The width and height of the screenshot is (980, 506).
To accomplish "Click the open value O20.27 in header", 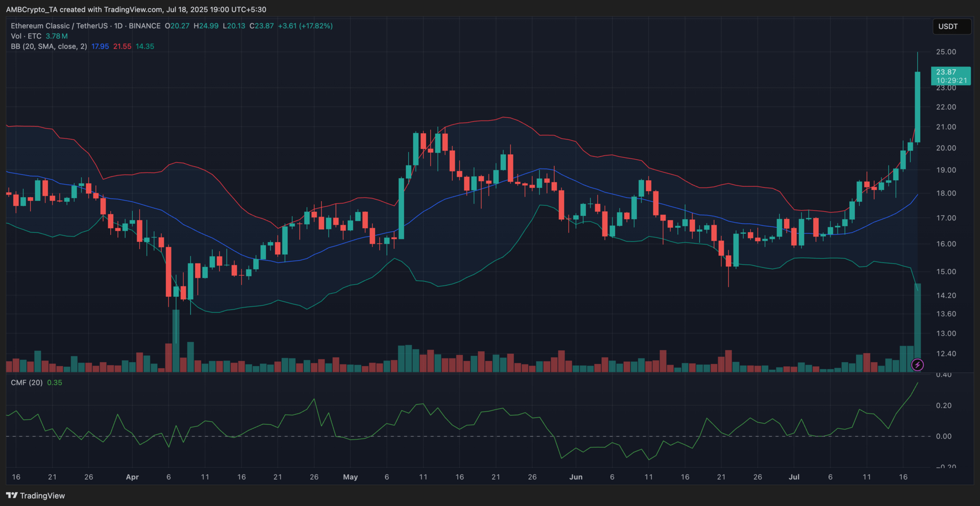I will pyautogui.click(x=177, y=26).
